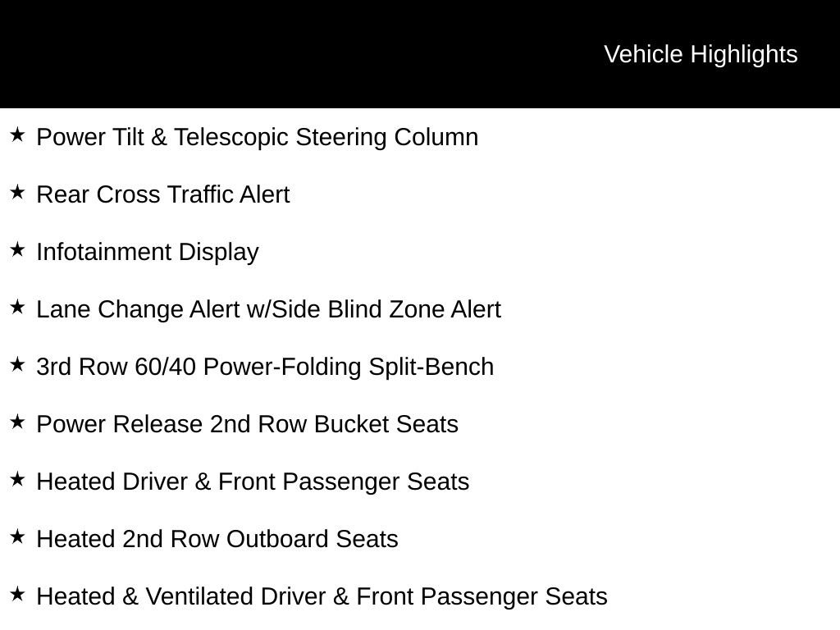Select the Infotainment Display text
Screen dimensions: 840x630
pos(148,252)
